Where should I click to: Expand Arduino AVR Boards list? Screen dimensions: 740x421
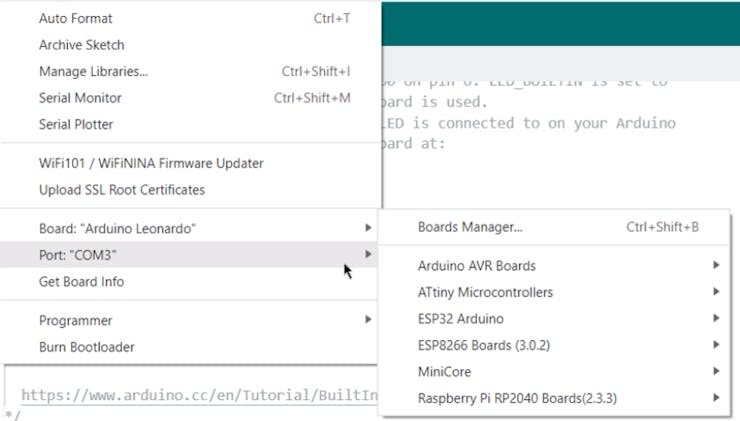point(477,266)
